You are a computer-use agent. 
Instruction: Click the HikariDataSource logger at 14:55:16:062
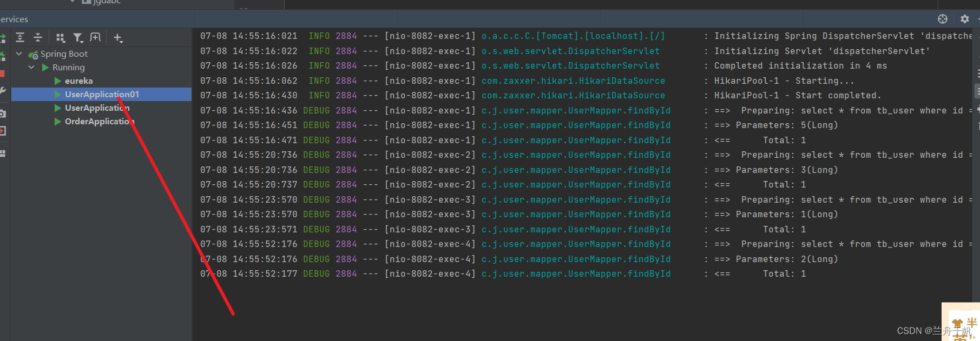(x=573, y=81)
